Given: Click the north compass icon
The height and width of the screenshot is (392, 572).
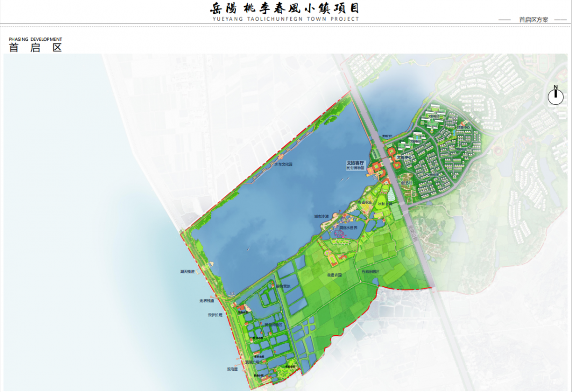Looking at the screenshot, I should [x=556, y=96].
